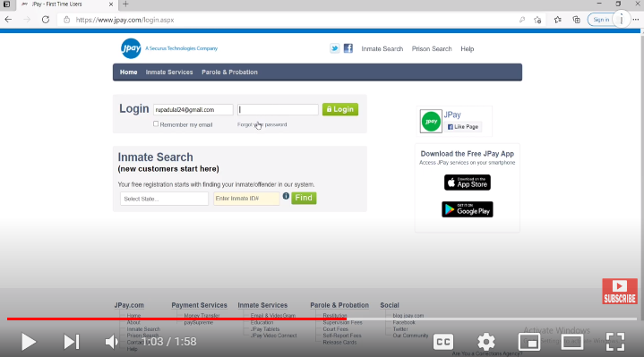Open a new browser tab
The height and width of the screenshot is (357, 644).
pyautogui.click(x=125, y=4)
